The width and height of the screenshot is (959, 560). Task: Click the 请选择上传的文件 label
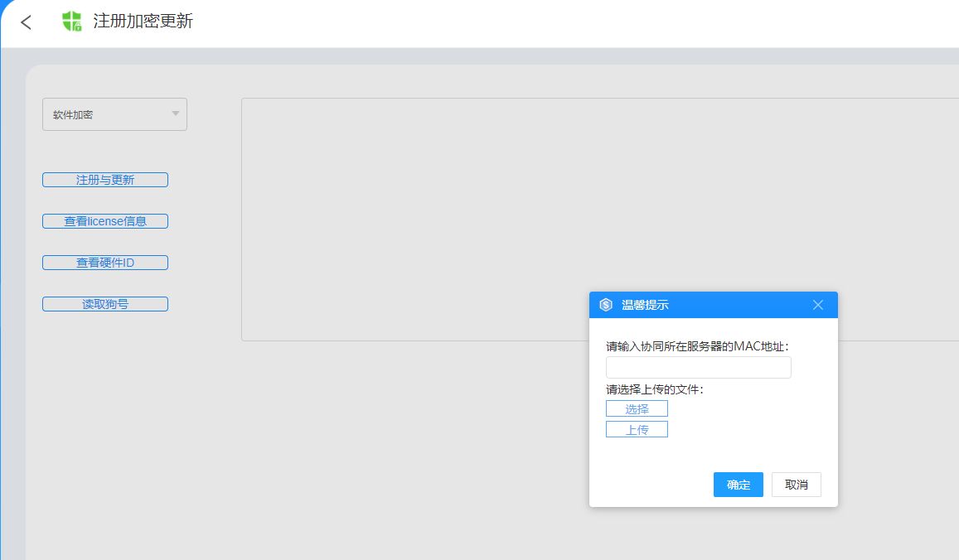coord(654,389)
